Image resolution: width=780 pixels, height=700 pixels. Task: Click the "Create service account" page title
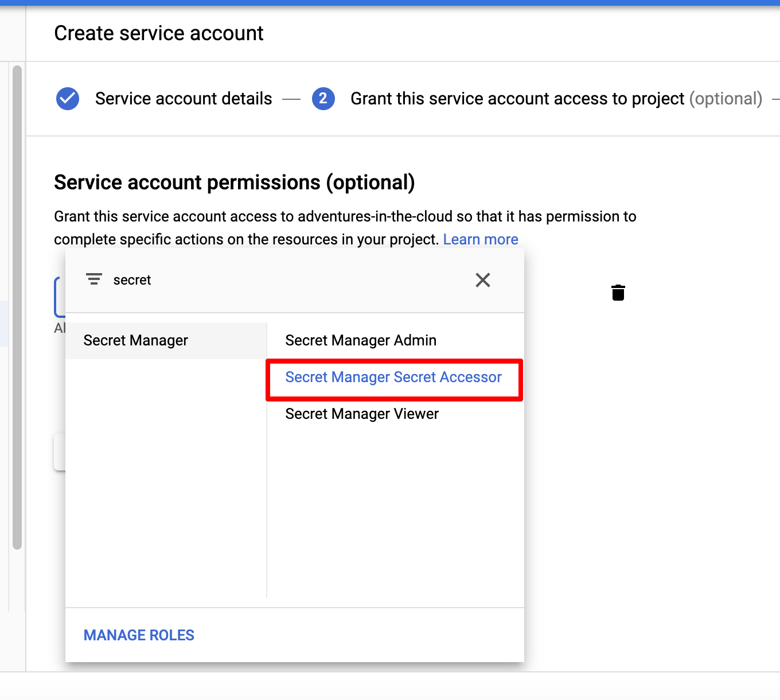[x=159, y=33]
